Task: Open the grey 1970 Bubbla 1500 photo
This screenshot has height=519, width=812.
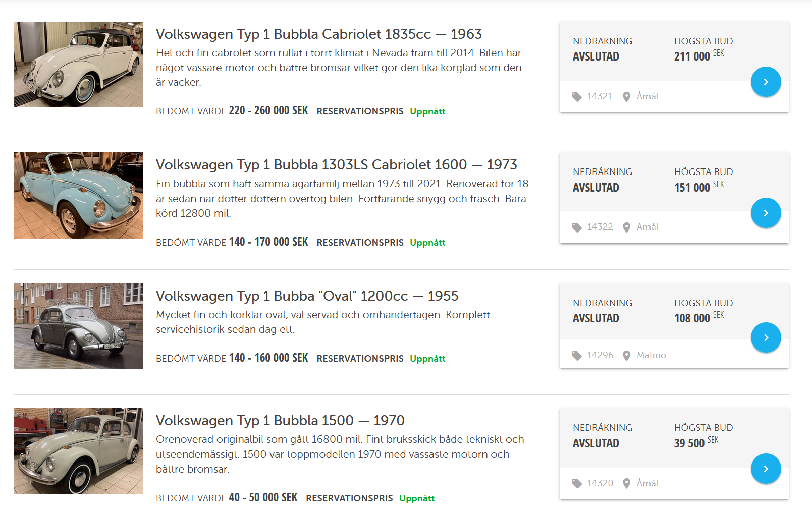Action: (x=78, y=451)
